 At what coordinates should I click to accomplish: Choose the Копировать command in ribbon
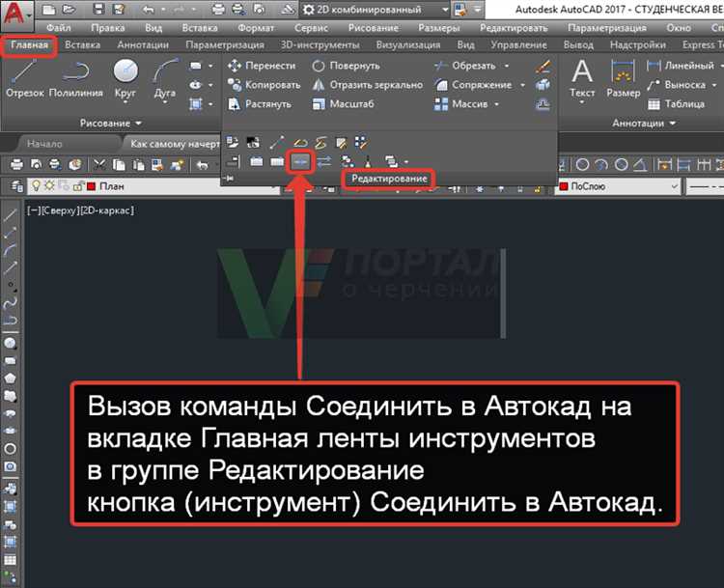point(265,85)
